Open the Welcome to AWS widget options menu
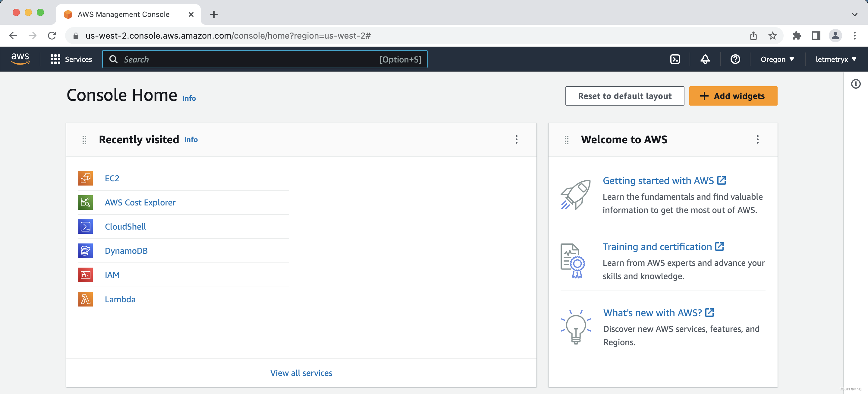Viewport: 868px width, 394px height. tap(757, 140)
